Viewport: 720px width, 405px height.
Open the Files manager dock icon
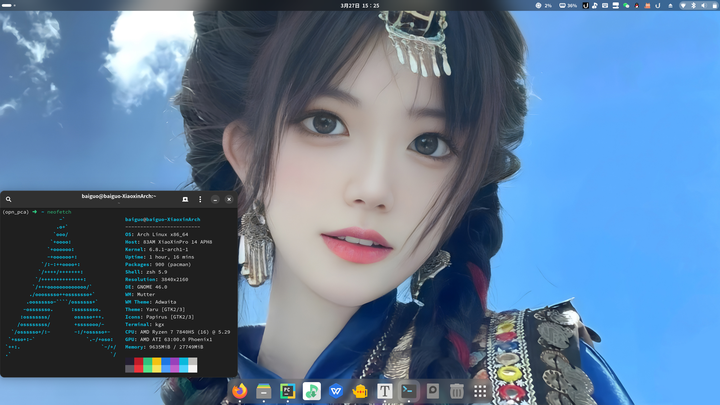coord(264,391)
